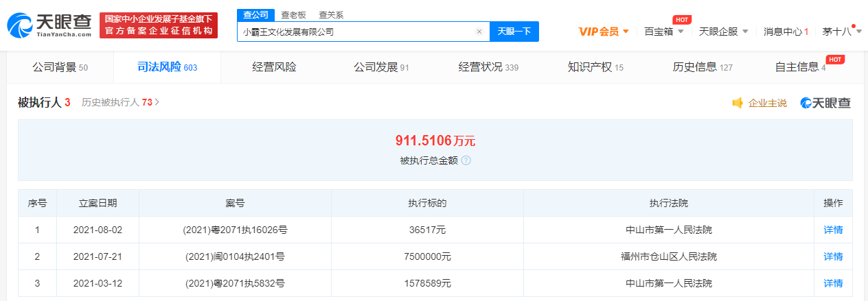Click filing date 2021-08-02
Screen dimensions: 868x301
[x=98, y=230]
